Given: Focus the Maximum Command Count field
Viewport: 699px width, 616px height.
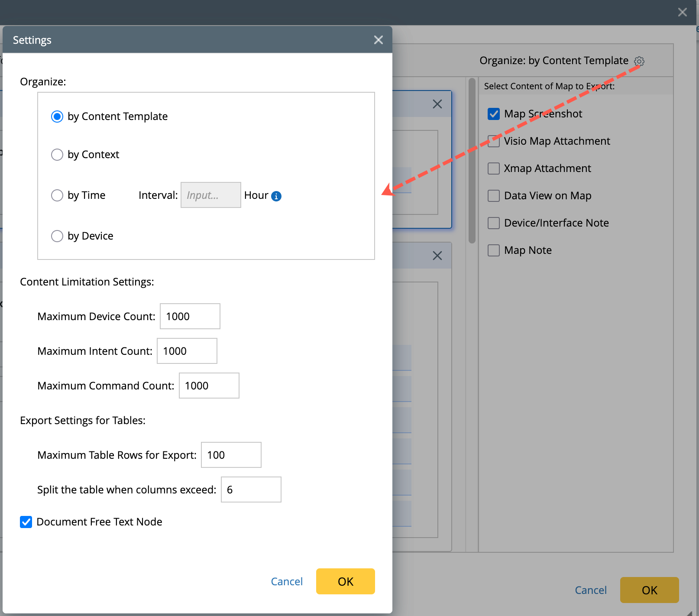Looking at the screenshot, I should pos(209,386).
